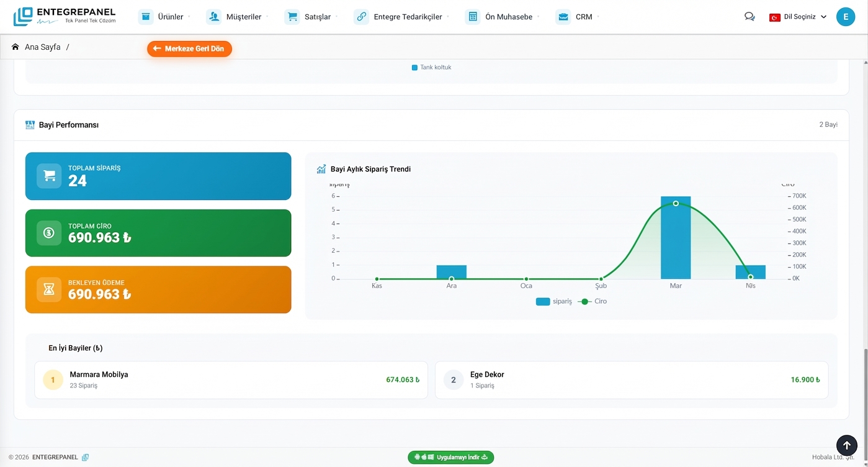Open the Dil Seçiniz language dropdown
The height and width of the screenshot is (467, 868).
798,17
